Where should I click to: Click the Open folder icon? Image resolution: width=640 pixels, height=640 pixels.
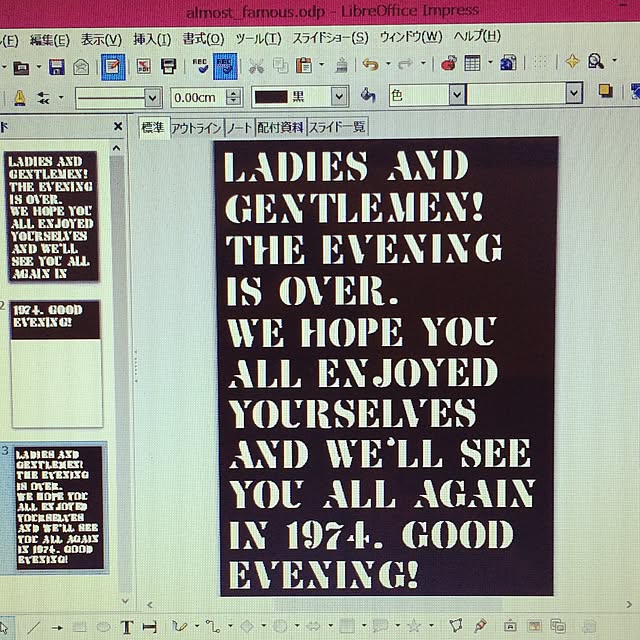[x=21, y=67]
